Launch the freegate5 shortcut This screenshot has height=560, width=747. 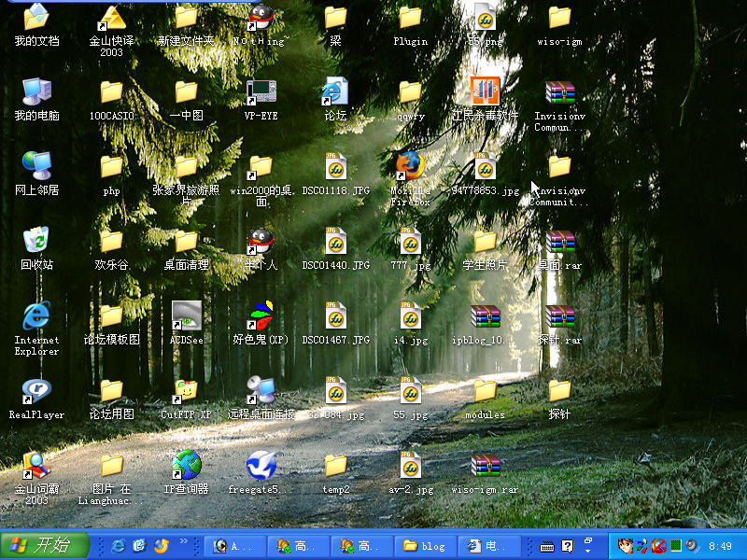261,467
